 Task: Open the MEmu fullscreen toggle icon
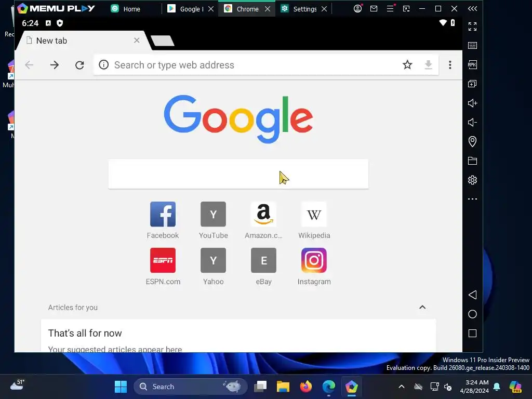(x=472, y=26)
